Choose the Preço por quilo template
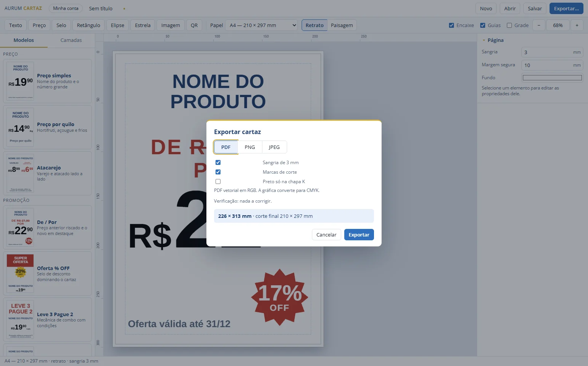The image size is (588, 366). (x=47, y=127)
